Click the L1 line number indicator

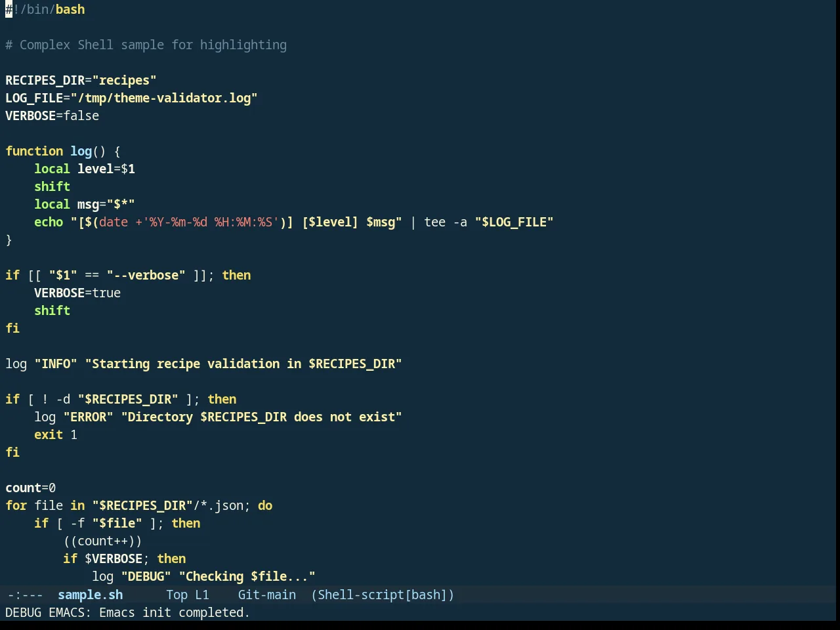pyautogui.click(x=201, y=595)
